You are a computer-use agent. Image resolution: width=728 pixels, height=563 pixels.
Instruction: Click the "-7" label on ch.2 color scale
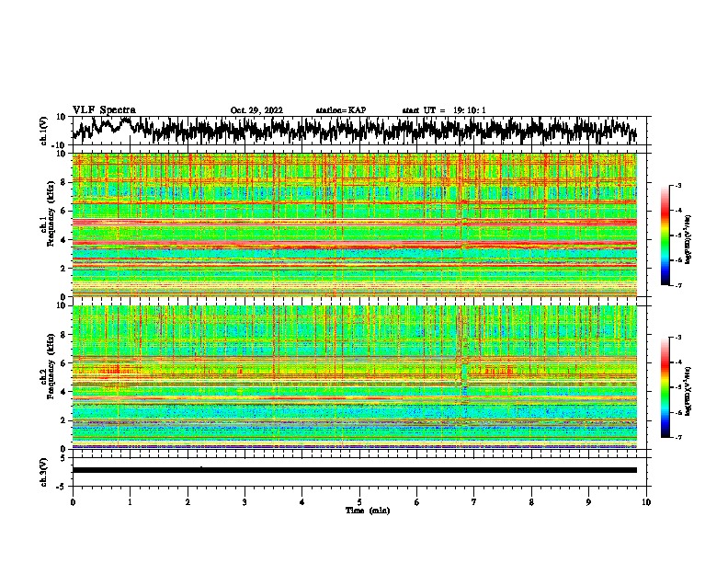click(x=678, y=437)
